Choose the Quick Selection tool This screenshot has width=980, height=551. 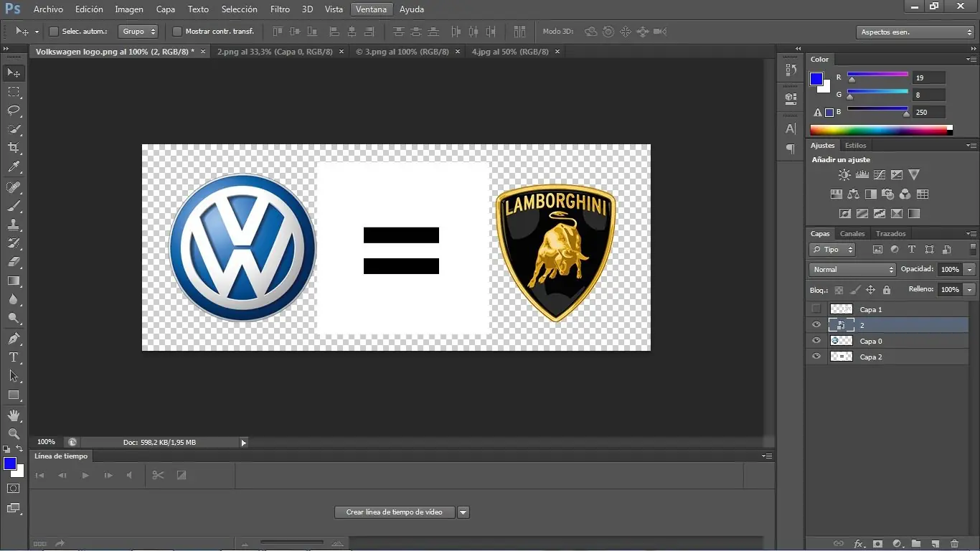pos(14,129)
